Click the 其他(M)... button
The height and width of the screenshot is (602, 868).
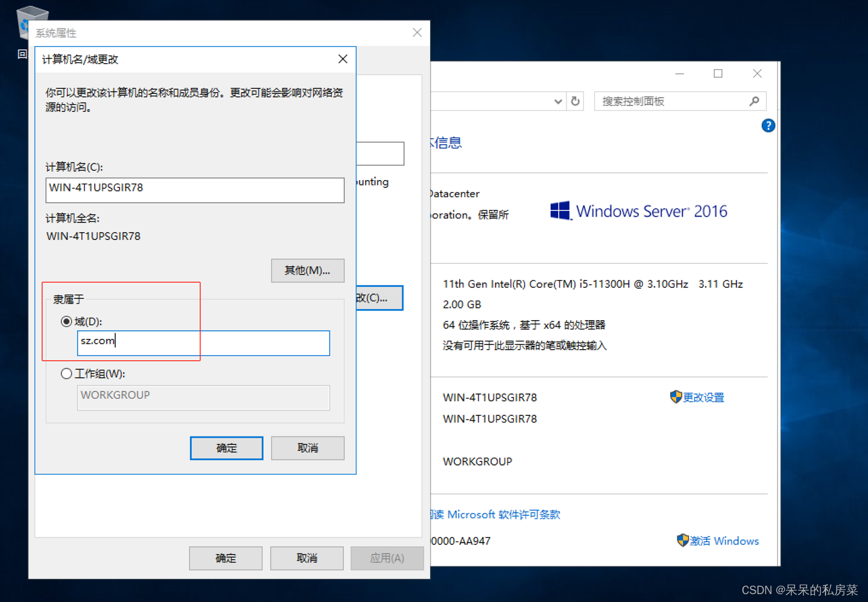pos(308,270)
